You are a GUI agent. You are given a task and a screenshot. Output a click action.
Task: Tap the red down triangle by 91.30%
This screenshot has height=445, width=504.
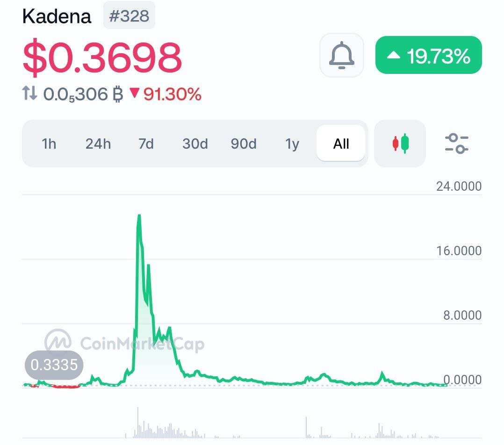click(x=134, y=93)
